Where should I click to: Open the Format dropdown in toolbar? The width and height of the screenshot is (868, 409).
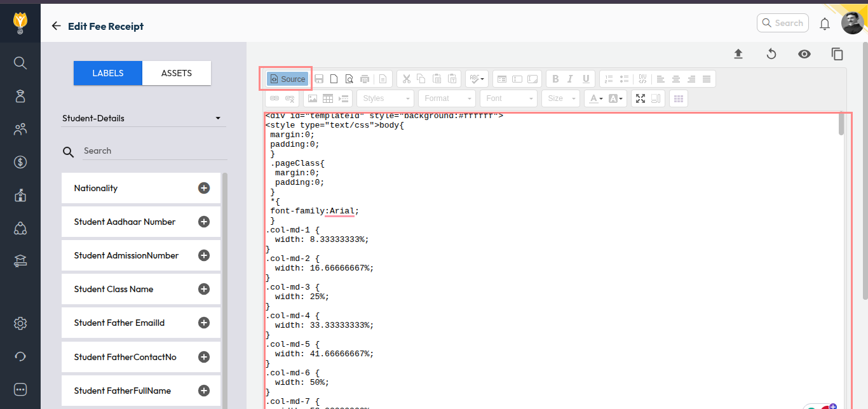click(447, 98)
